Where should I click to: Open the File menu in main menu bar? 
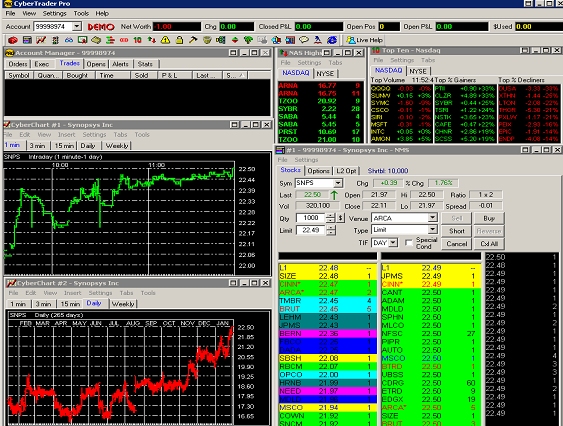(10, 13)
